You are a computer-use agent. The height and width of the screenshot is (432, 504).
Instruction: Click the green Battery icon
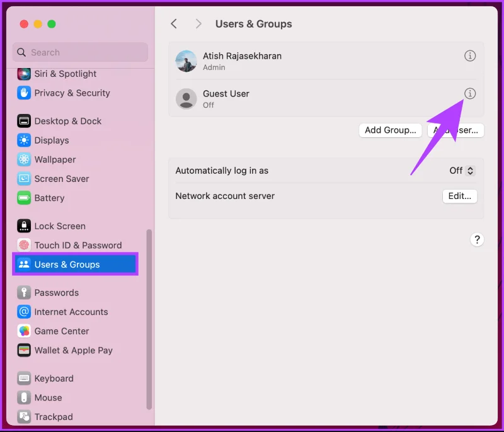[24, 198]
